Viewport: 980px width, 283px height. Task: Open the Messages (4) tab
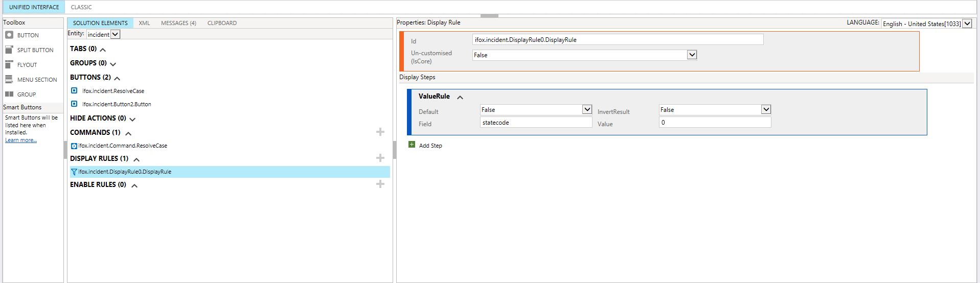pyautogui.click(x=178, y=23)
